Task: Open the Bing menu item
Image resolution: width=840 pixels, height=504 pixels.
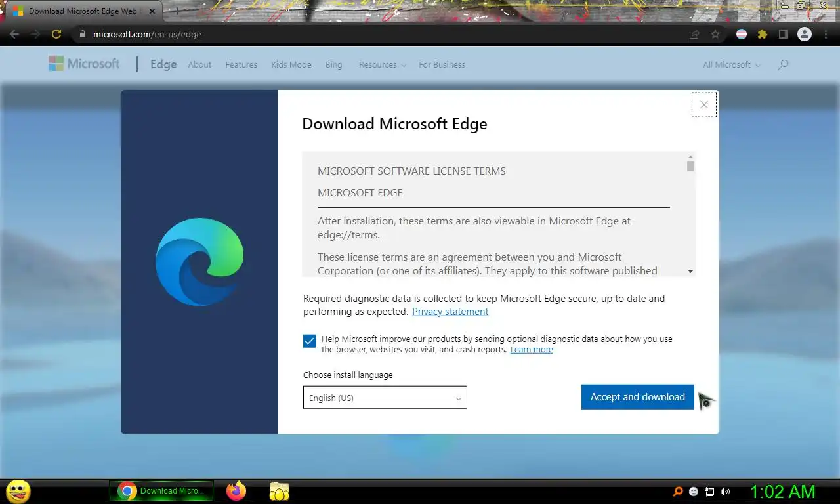Action: [333, 64]
